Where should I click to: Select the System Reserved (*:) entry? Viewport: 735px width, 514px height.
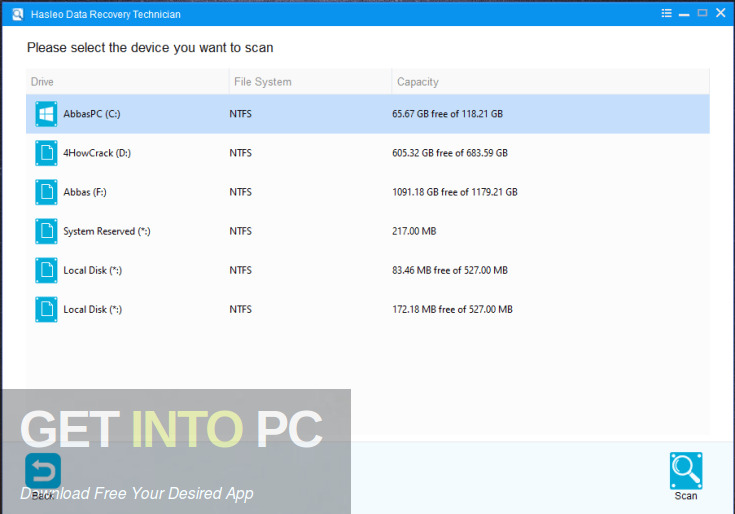point(107,231)
